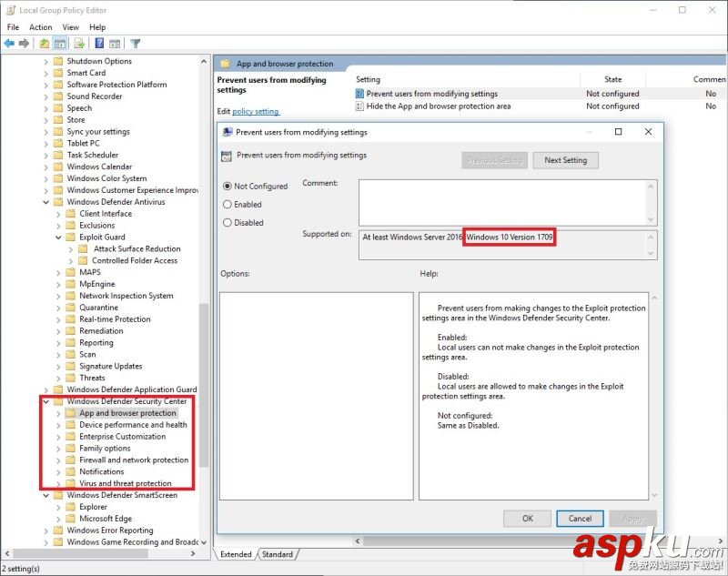728x576 pixels.
Task: Expand Attack Surface Reduction node
Action: pyautogui.click(x=71, y=249)
